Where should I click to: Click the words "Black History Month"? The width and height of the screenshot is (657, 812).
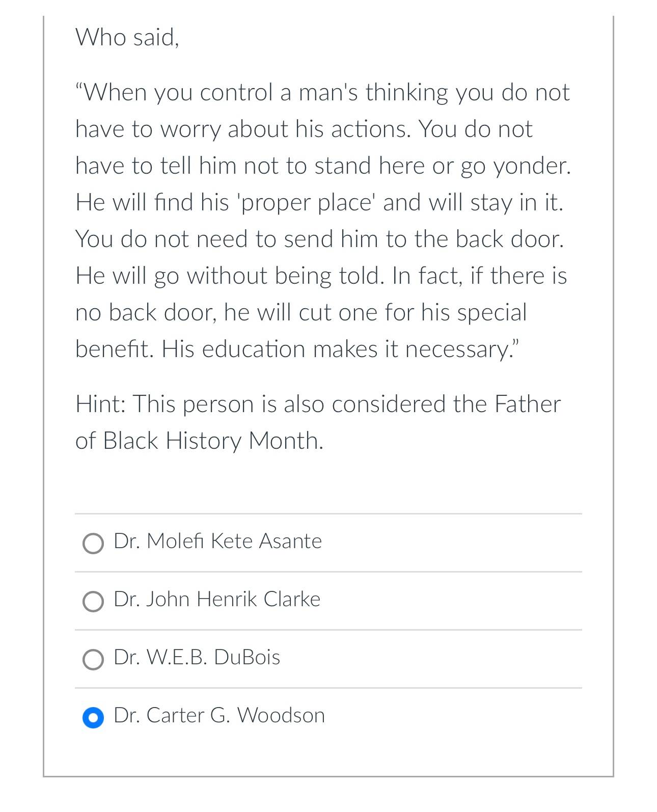click(x=212, y=441)
